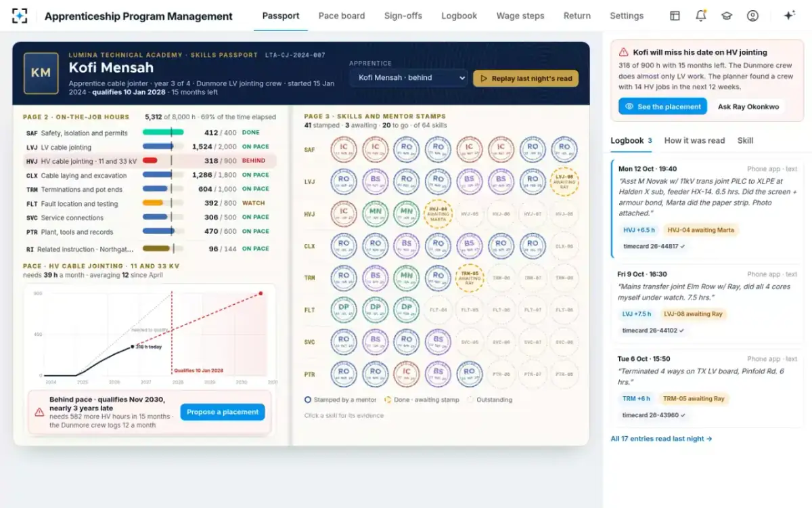Open the layout panel icon in header
812x508 pixels.
675,16
